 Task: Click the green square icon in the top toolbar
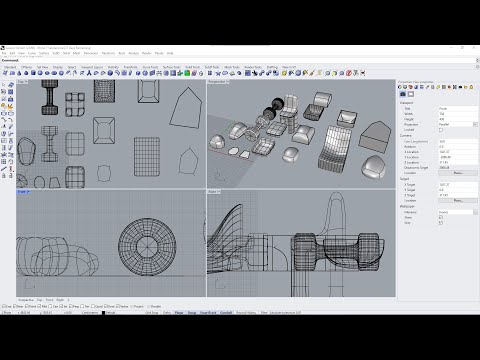click(187, 73)
